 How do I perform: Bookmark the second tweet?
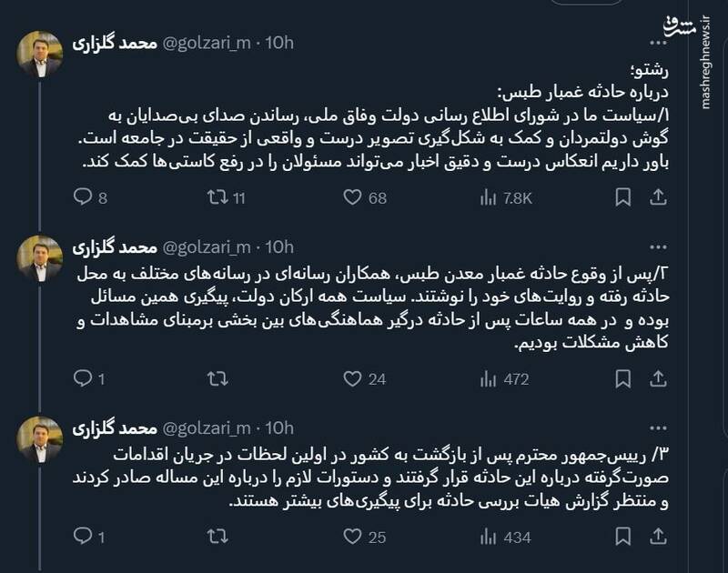(624, 374)
